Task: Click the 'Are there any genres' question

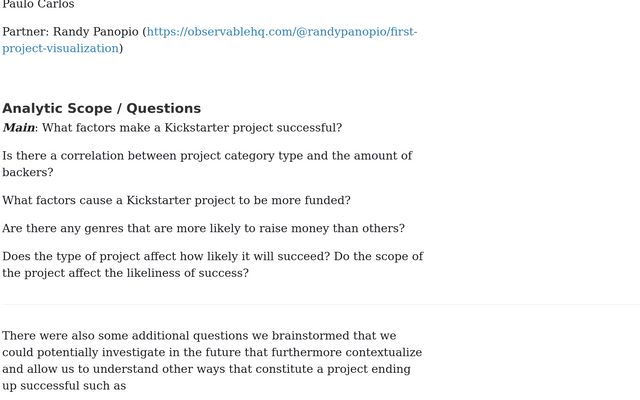Action: coord(204,229)
